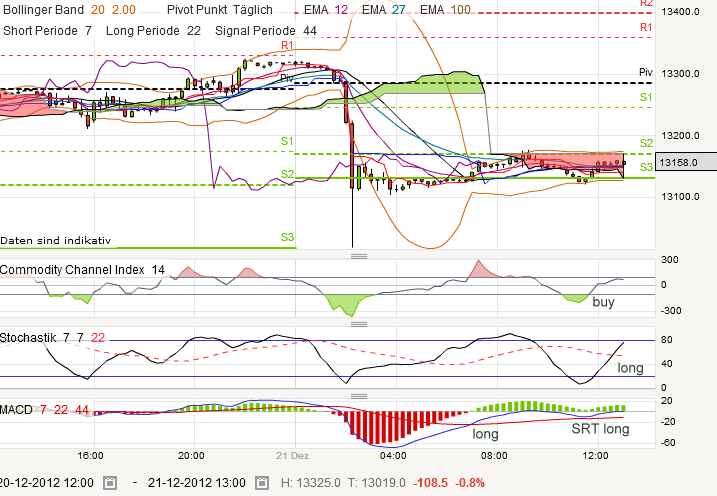This screenshot has width=717, height=496.
Task: Select the EMA 100 indicator label
Action: tap(445, 10)
